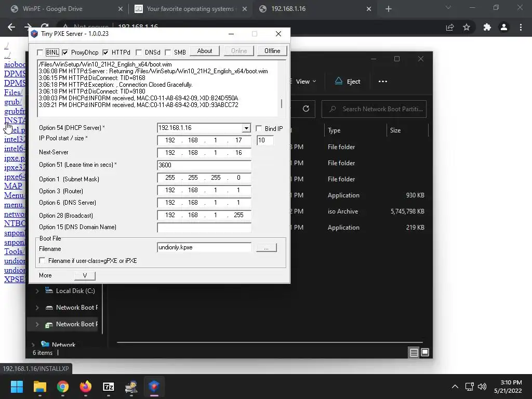Open the Files/ directory link
Screen dimensions: 532x399
point(13,92)
